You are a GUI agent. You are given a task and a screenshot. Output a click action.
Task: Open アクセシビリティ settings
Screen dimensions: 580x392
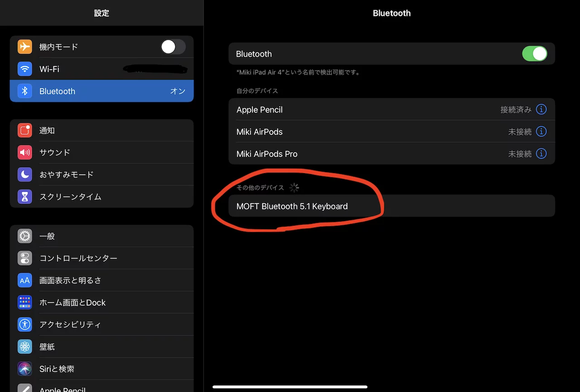(101, 324)
